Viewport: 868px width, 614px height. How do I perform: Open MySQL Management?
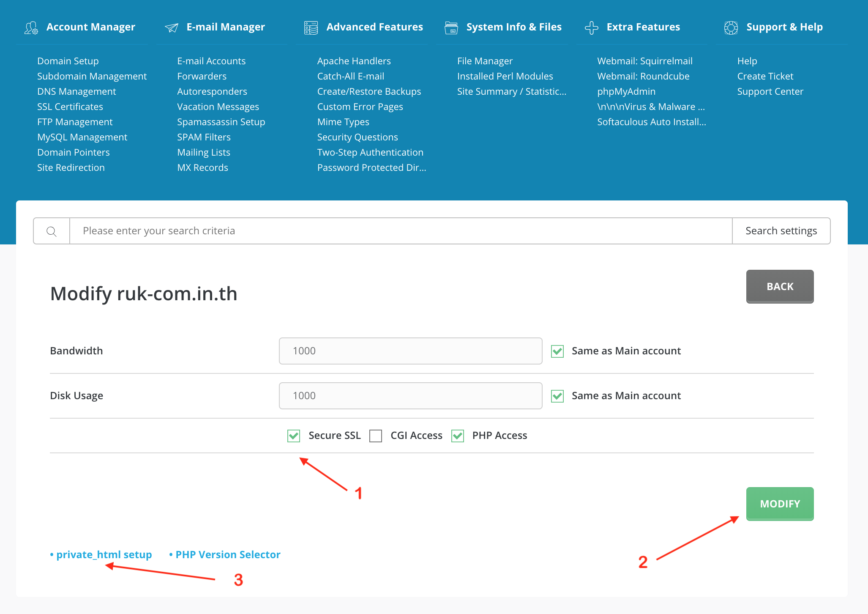pyautogui.click(x=82, y=137)
